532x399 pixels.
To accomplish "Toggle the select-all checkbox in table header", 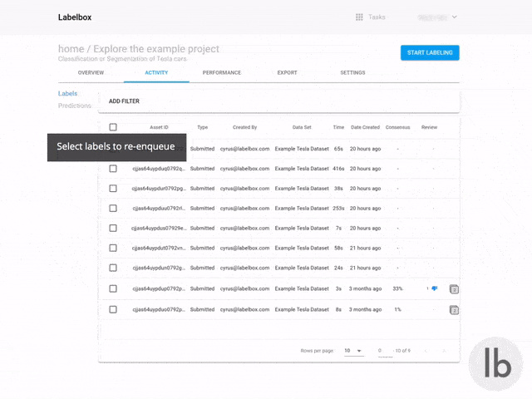I will pos(113,127).
